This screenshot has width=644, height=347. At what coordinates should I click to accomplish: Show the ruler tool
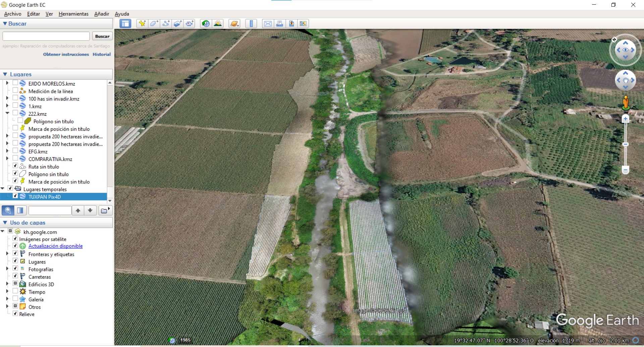coord(251,23)
